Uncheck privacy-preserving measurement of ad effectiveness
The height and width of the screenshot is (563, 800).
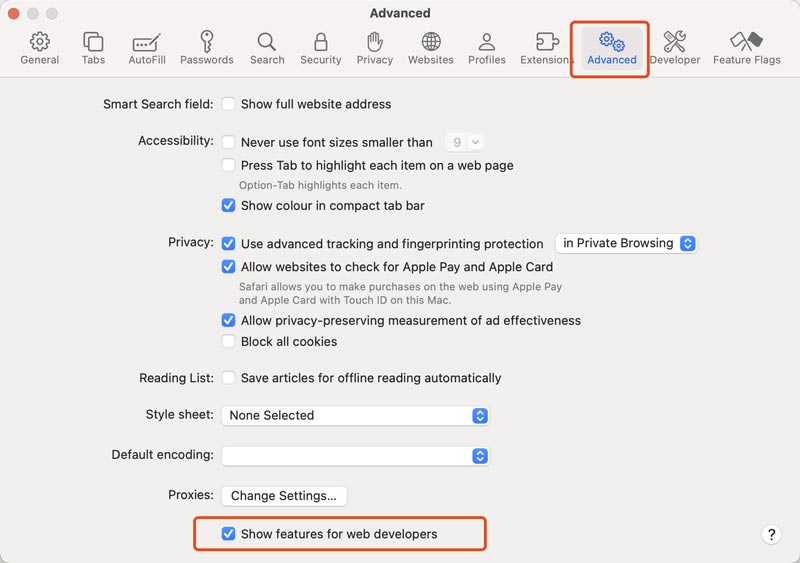(228, 321)
